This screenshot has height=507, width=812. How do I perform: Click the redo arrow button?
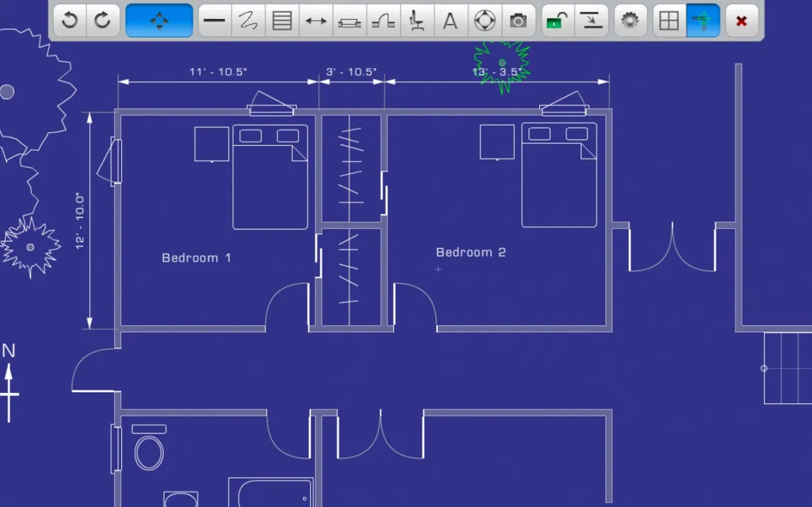click(x=103, y=21)
